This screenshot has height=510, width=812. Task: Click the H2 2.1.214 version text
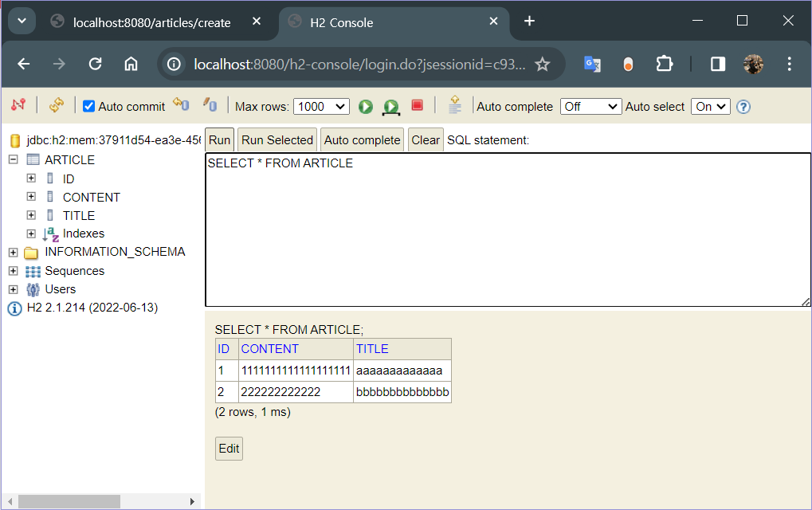(92, 308)
